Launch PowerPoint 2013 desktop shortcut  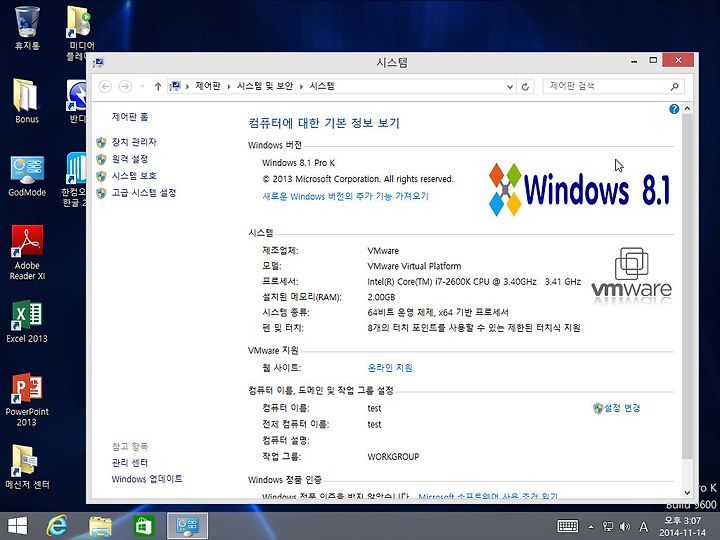(27, 399)
